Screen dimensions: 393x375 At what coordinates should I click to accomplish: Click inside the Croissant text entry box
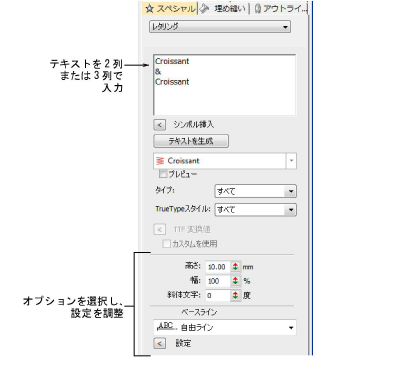225,85
